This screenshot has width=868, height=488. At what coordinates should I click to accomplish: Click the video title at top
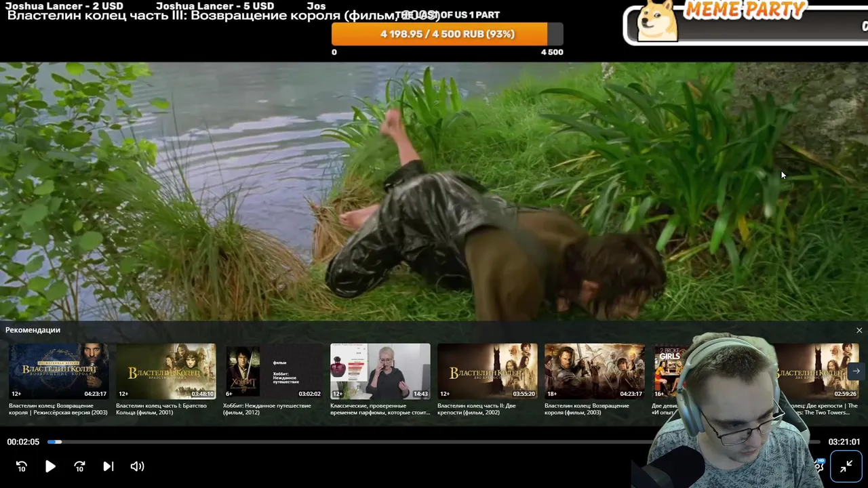(224, 16)
